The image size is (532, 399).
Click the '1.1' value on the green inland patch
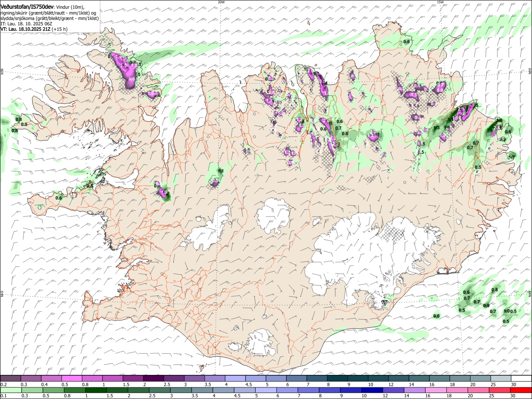(x=221, y=171)
